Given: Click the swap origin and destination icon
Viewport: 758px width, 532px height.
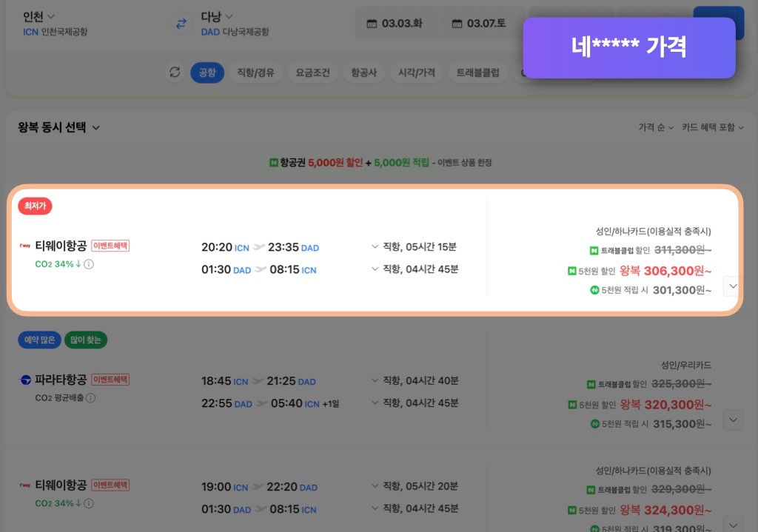Looking at the screenshot, I should [x=181, y=24].
